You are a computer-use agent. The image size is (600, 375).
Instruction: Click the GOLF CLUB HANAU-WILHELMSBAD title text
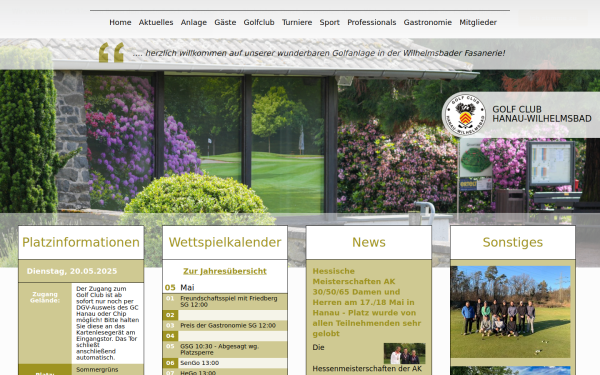tap(542, 114)
